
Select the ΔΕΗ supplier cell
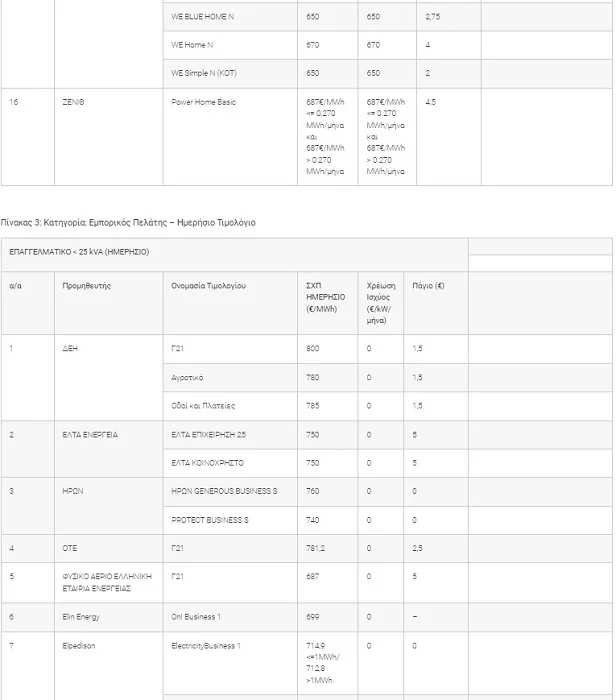pos(70,349)
